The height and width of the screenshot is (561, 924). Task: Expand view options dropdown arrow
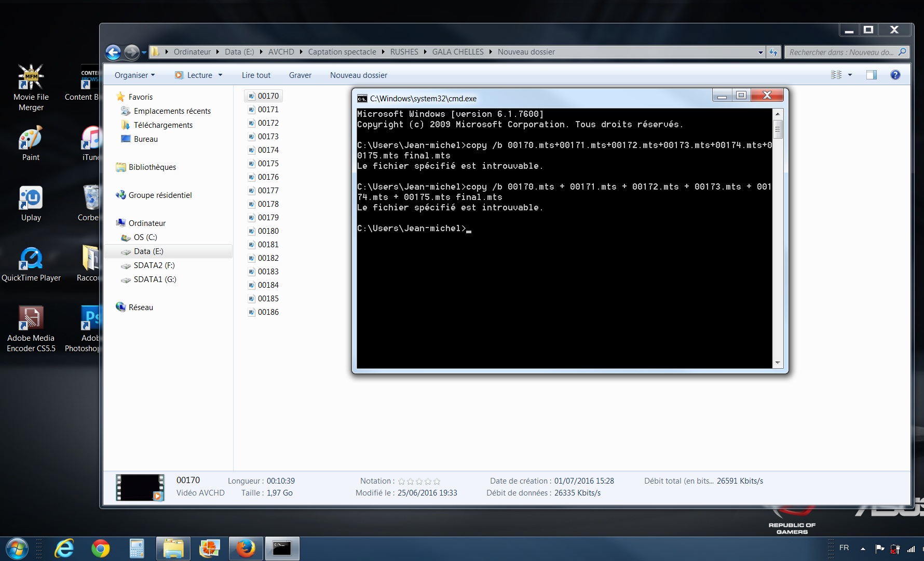(850, 75)
